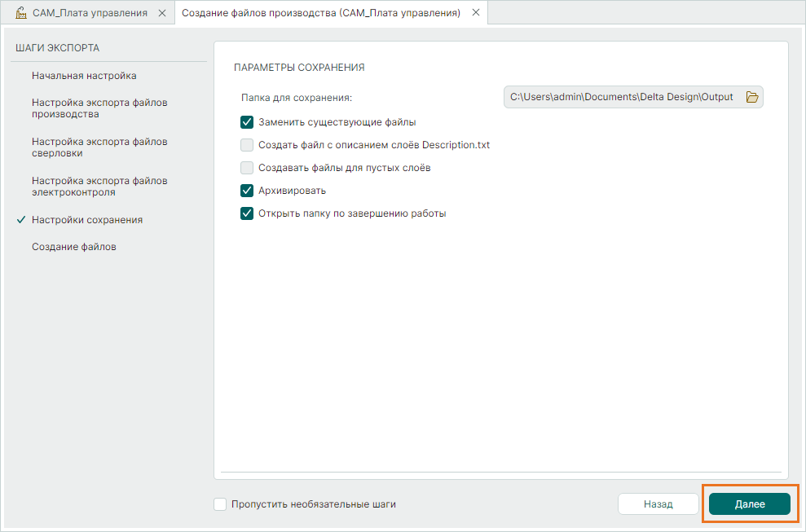Close the Создание файлов производства tab
This screenshot has width=806, height=532.
click(x=476, y=13)
